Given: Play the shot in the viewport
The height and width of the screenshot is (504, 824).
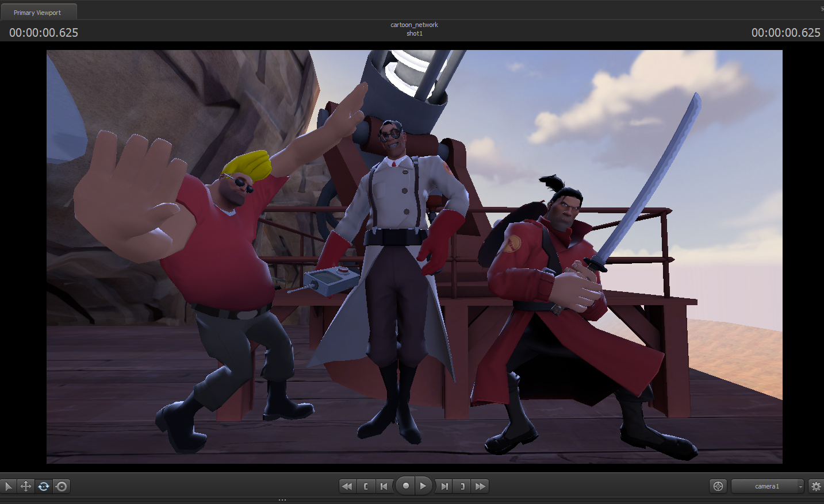Looking at the screenshot, I should pos(423,486).
